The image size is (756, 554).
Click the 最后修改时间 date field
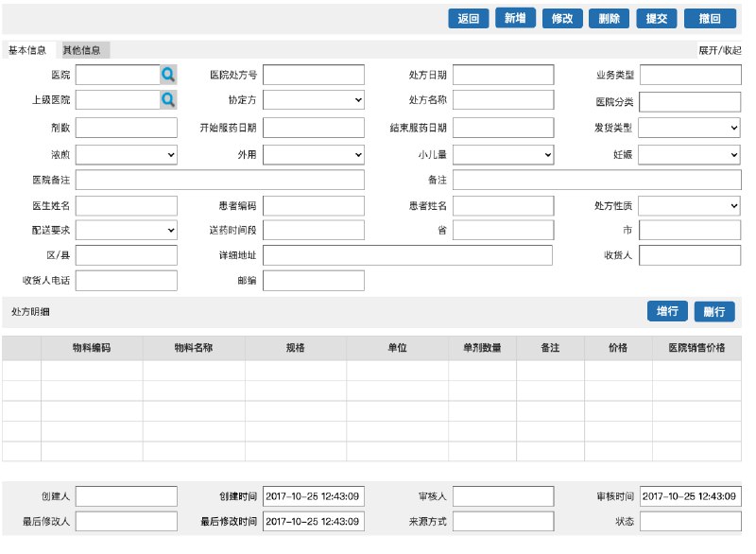[x=314, y=521]
